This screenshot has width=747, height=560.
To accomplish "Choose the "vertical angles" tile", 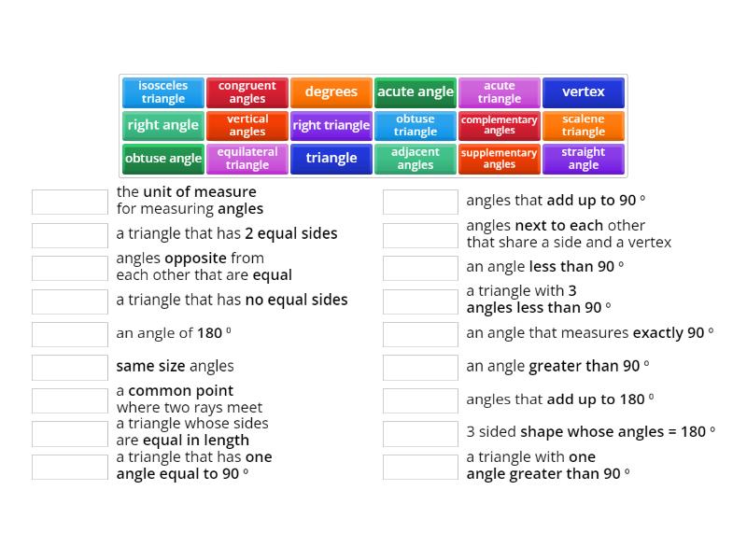I will pos(247,125).
